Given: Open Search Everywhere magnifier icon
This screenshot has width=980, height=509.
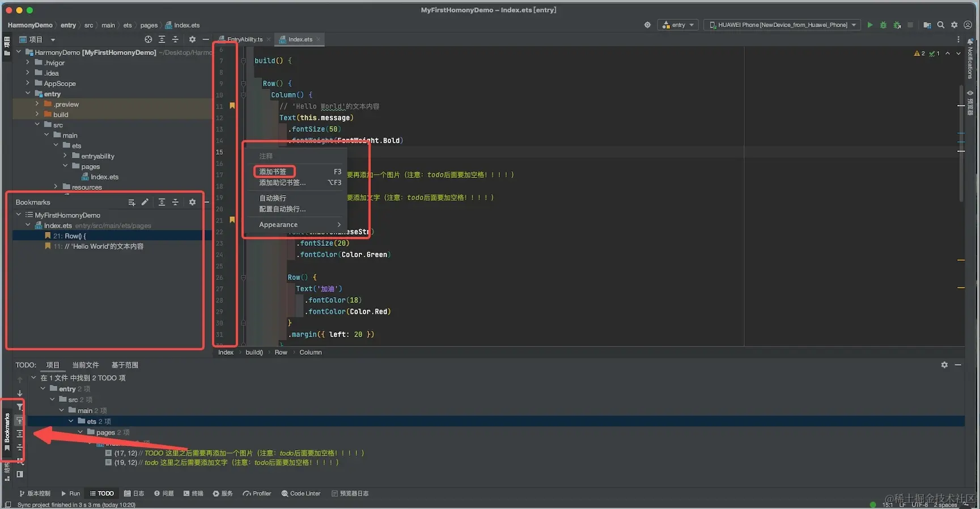Looking at the screenshot, I should 941,25.
